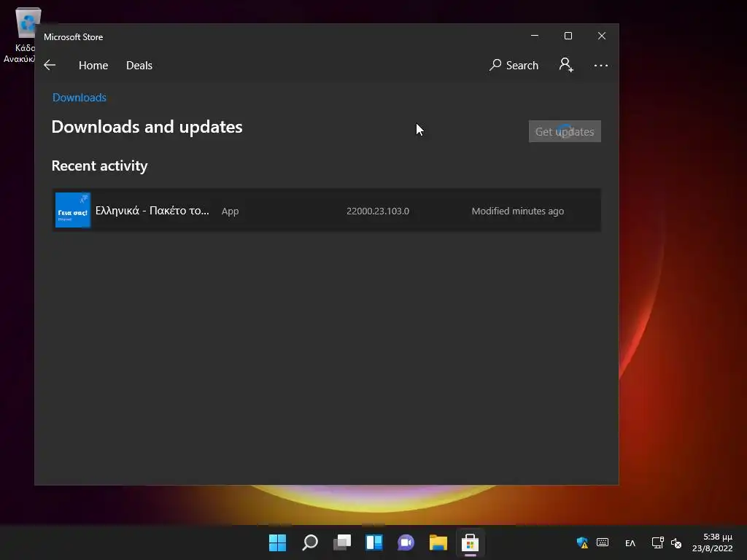Click the Get updates button
747x560 pixels.
[565, 131]
